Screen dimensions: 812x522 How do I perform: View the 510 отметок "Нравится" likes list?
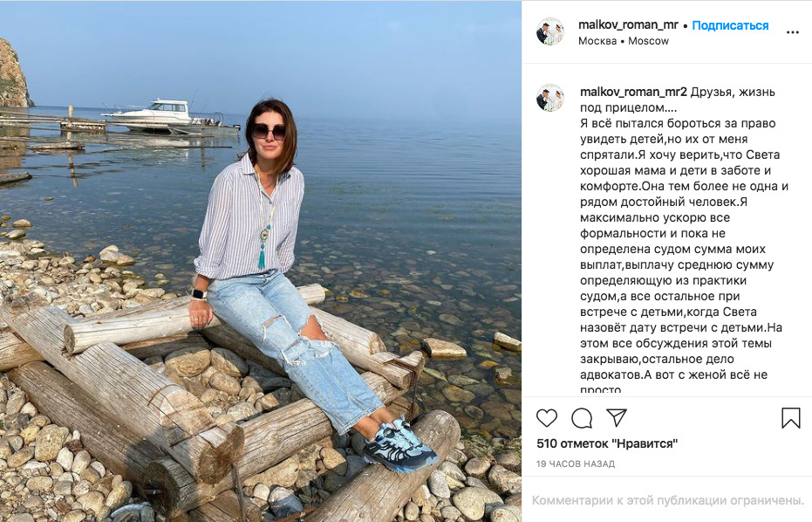pos(607,443)
